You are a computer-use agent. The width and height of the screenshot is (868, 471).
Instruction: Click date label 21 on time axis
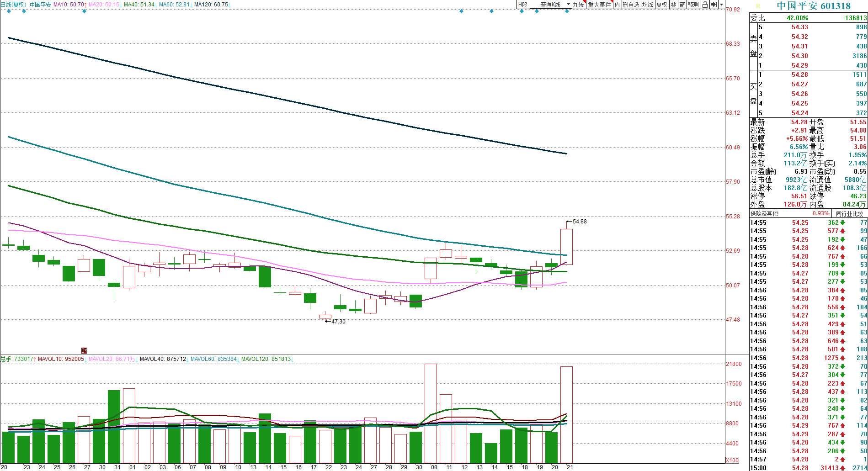(x=570, y=467)
